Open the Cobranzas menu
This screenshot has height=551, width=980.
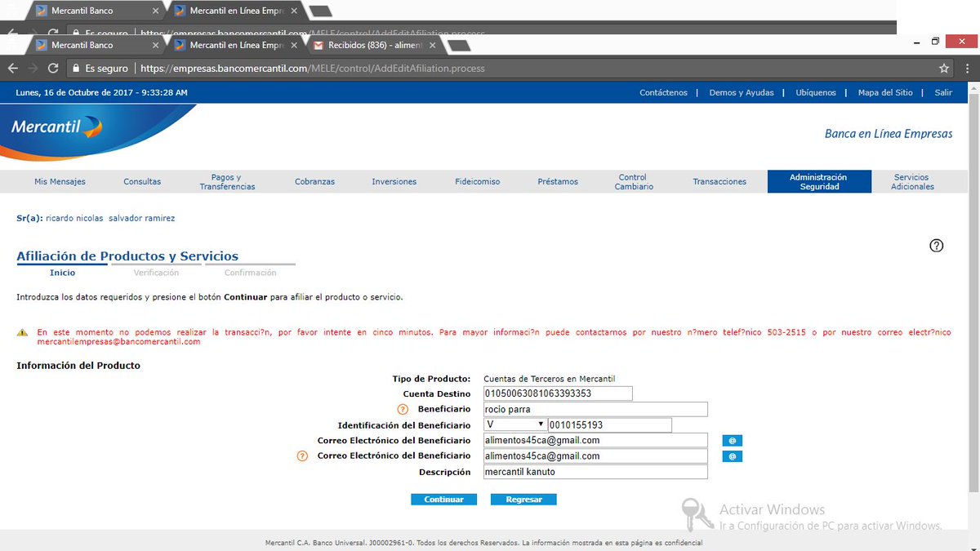(x=314, y=181)
